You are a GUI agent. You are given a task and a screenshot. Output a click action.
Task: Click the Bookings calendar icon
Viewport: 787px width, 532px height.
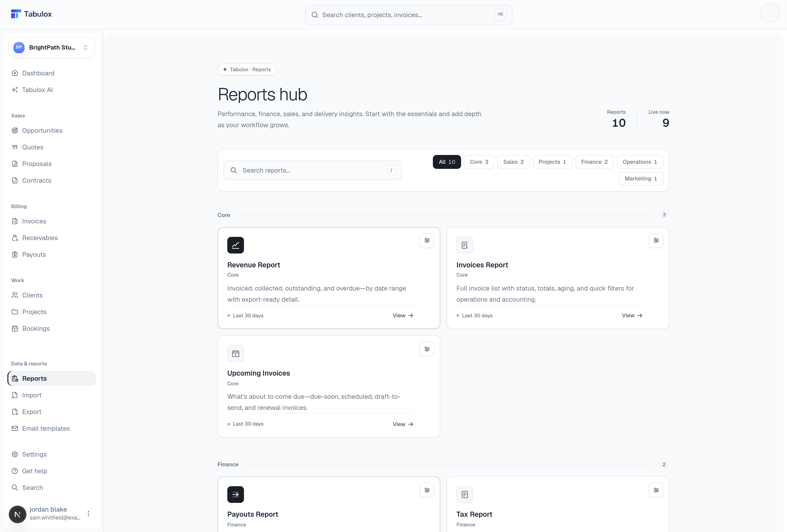pos(15,329)
